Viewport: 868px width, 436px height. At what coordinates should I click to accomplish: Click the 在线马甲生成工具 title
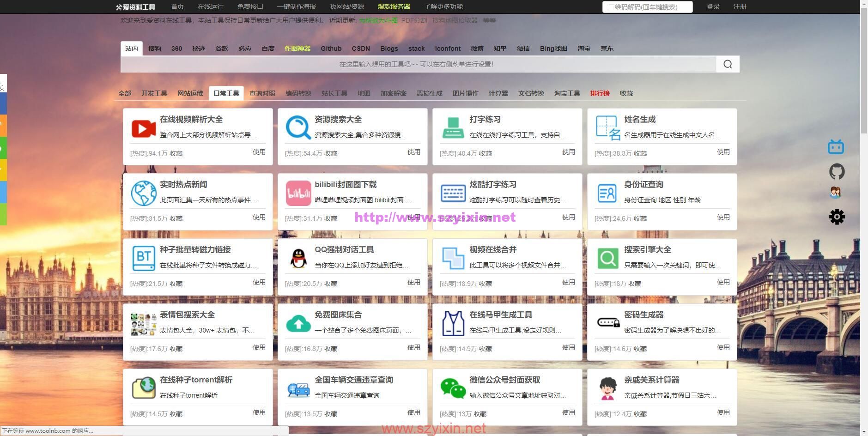click(501, 315)
